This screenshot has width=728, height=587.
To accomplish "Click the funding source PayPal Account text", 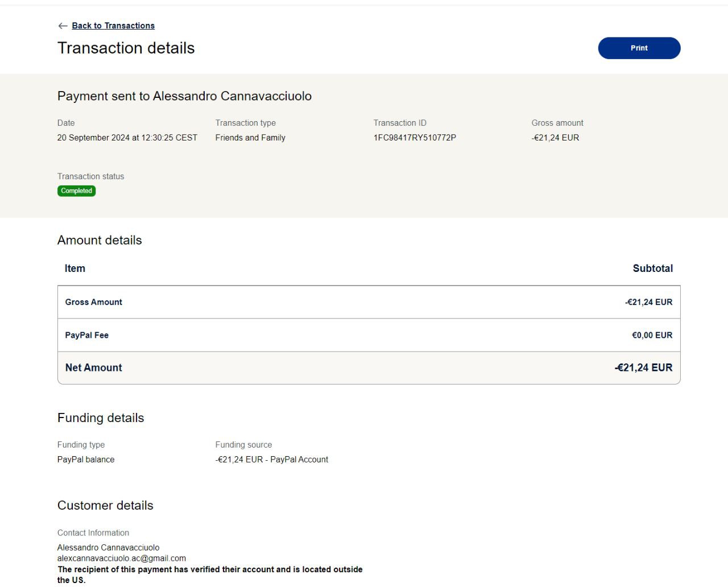I will click(x=272, y=460).
